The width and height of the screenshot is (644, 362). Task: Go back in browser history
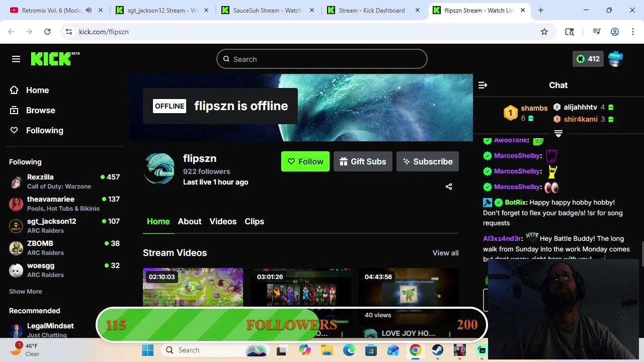(x=12, y=32)
